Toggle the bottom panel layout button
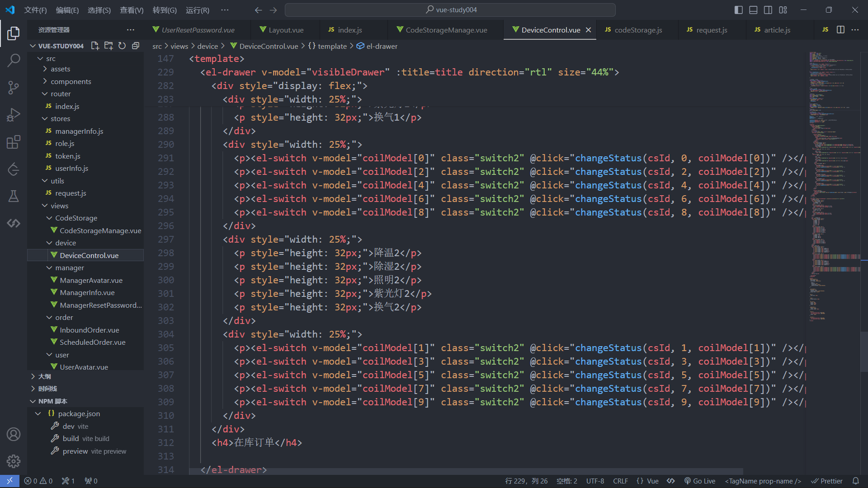Image resolution: width=868 pixels, height=488 pixels. pos(753,10)
